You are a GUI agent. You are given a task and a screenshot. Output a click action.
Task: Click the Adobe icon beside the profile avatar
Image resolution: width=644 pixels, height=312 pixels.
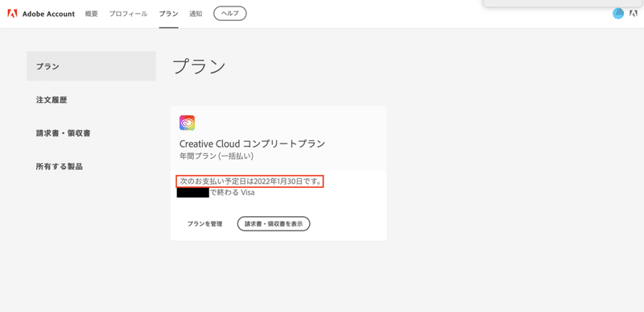[634, 14]
